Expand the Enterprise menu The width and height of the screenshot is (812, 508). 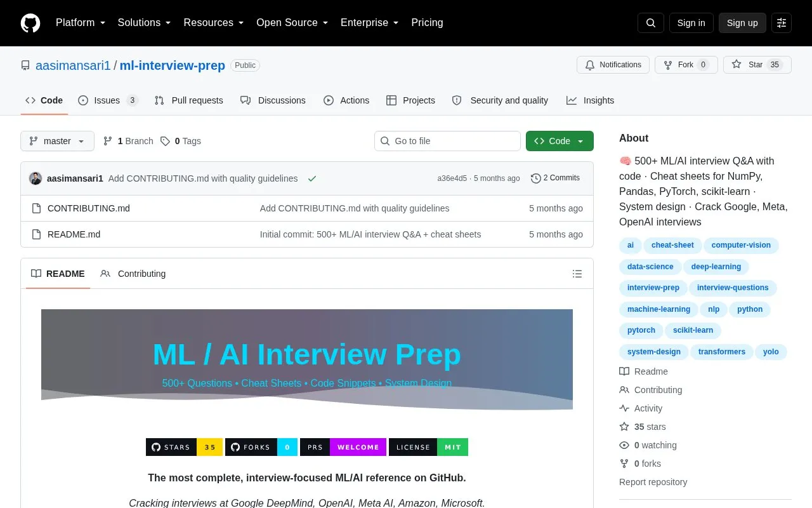pyautogui.click(x=370, y=23)
